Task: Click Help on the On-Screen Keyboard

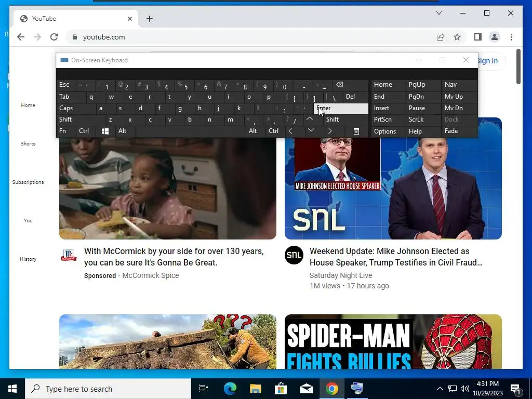Action: coord(423,131)
